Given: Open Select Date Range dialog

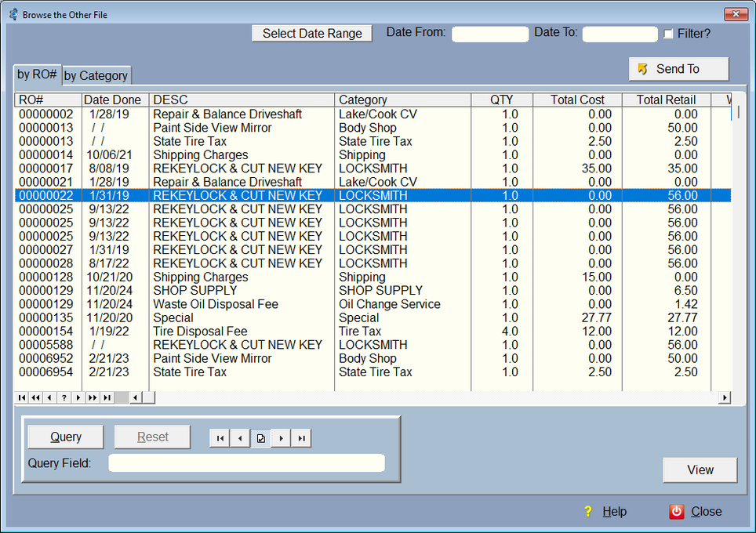Looking at the screenshot, I should point(312,33).
